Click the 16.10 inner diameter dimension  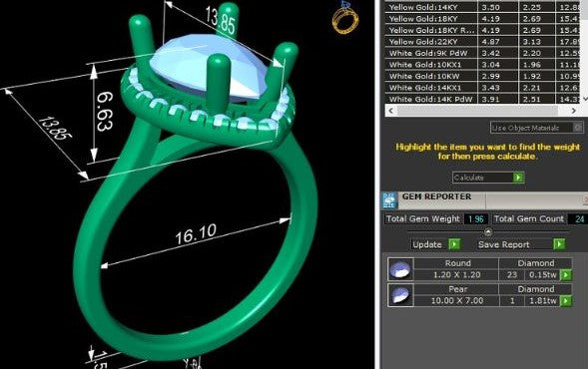(196, 234)
